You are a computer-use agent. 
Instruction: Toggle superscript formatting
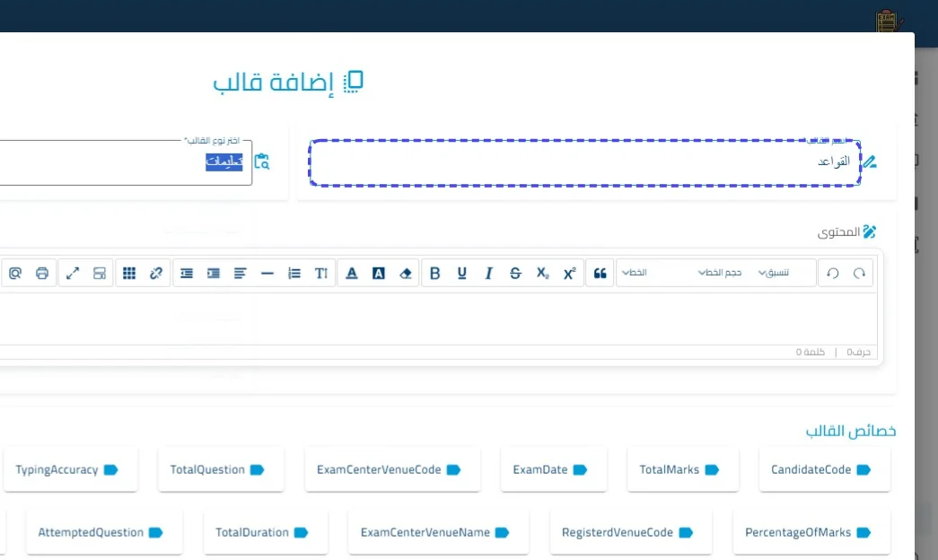(569, 274)
